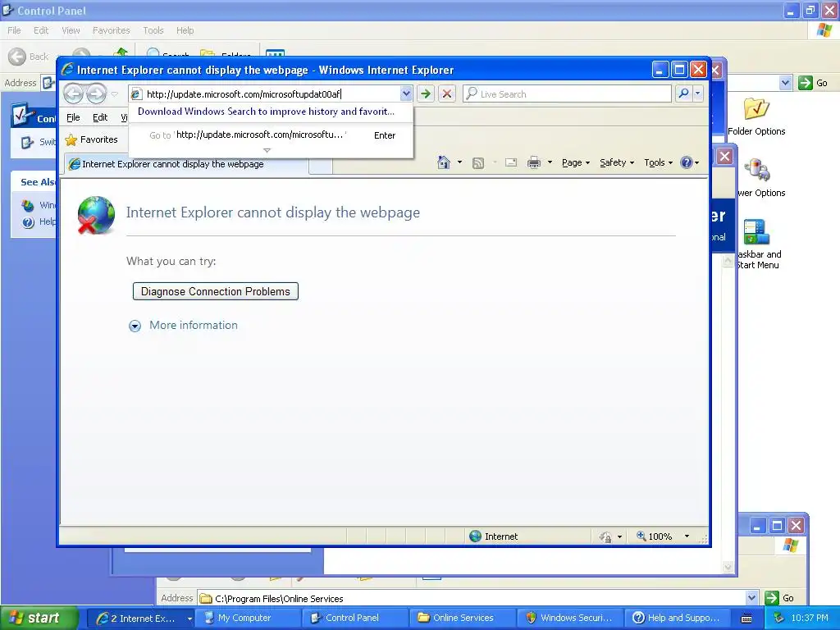840x630 pixels.
Task: Click the Live Search input box
Action: point(568,94)
